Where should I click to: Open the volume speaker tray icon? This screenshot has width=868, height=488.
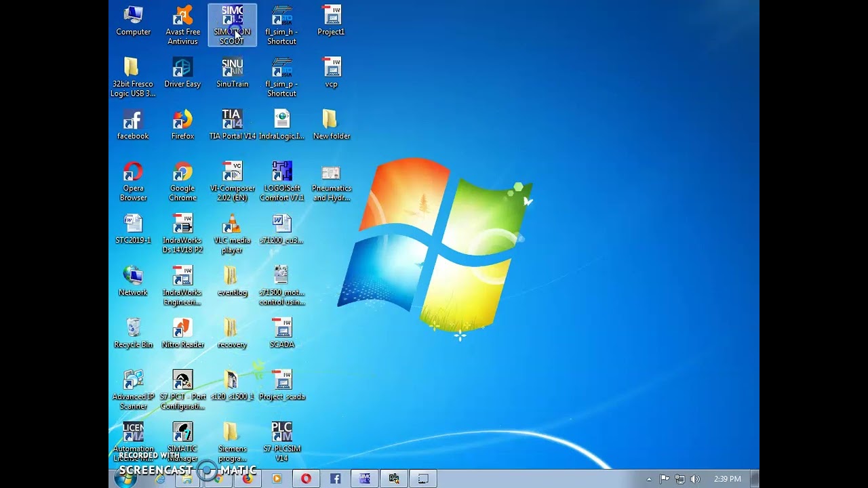[x=695, y=479]
